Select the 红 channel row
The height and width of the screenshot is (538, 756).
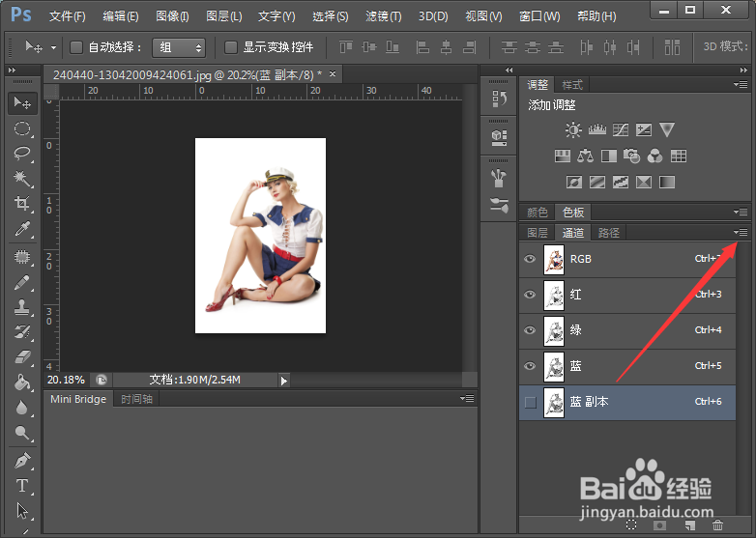pos(627,295)
